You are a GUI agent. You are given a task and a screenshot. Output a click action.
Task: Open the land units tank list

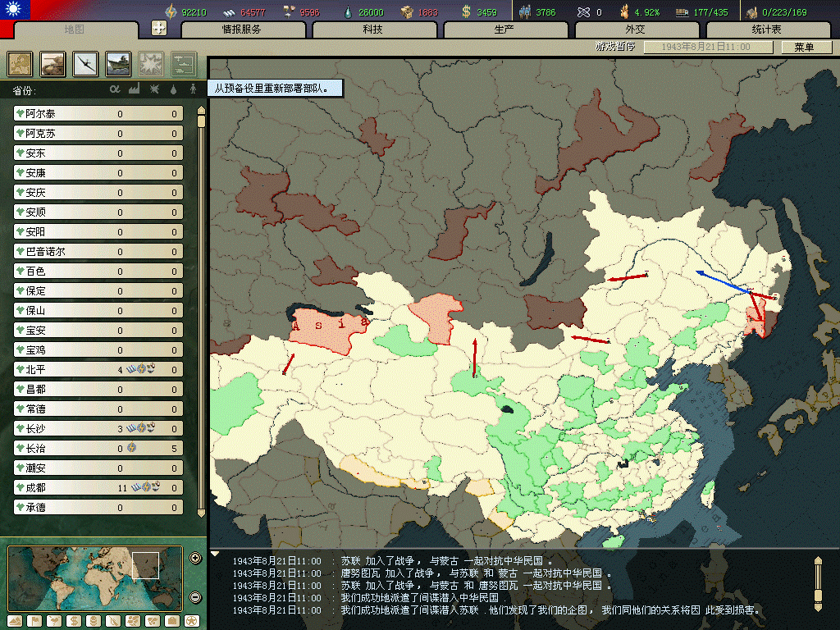pos(53,63)
